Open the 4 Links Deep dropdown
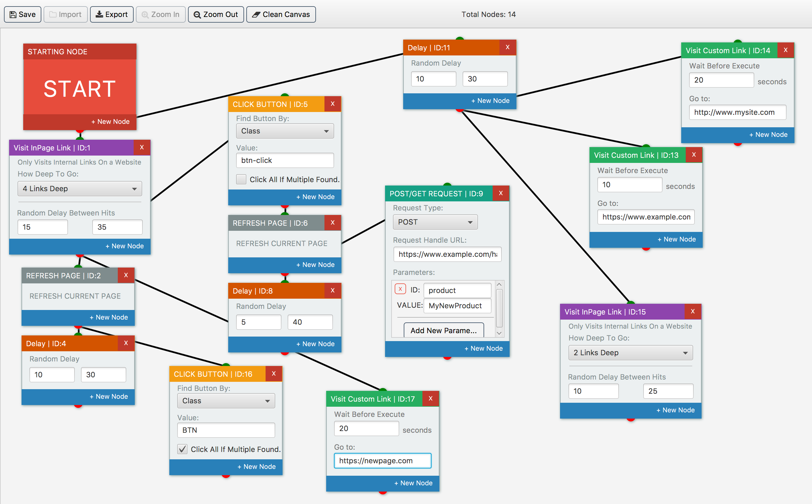The image size is (812, 504). point(79,189)
